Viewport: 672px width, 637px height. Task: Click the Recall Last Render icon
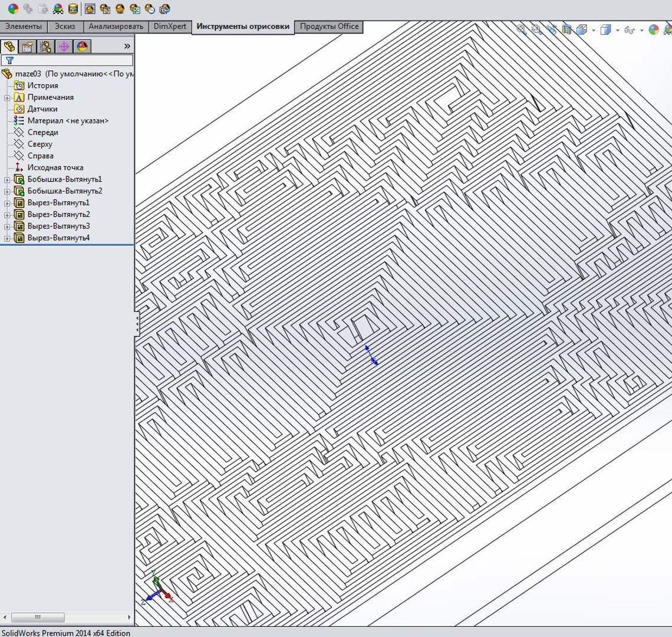[164, 8]
